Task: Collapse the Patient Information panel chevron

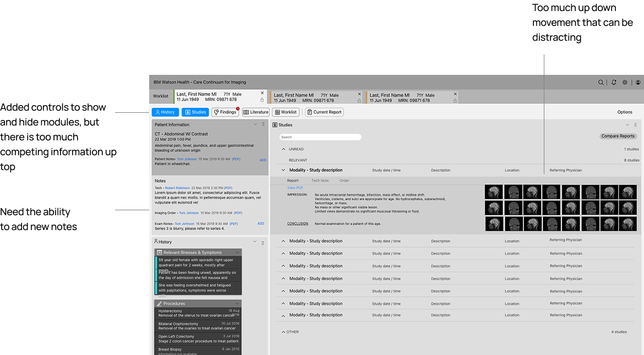Action: (255, 124)
